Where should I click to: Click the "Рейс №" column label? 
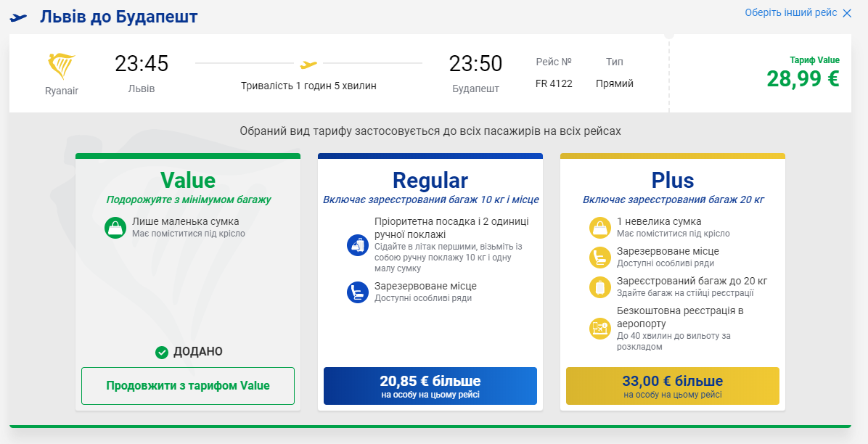click(x=554, y=62)
